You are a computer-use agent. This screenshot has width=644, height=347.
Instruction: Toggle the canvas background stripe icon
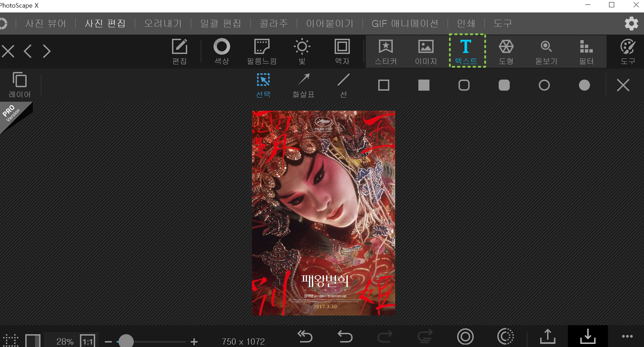click(33, 341)
